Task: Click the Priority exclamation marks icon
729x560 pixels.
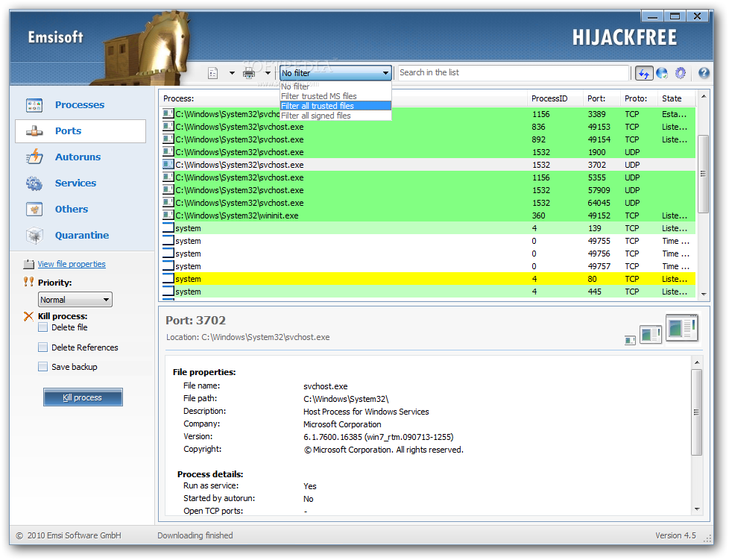Action: tap(28, 282)
